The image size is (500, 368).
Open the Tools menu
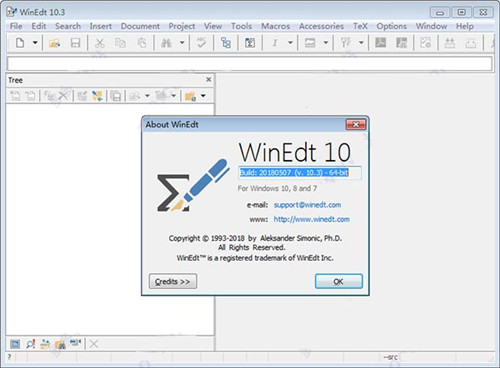[x=242, y=26]
